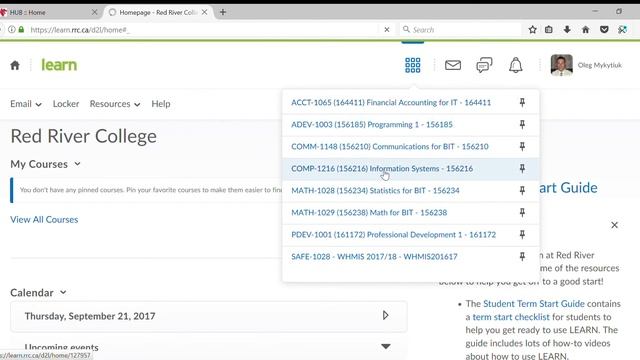Open term start checklist link
This screenshot has width=640, height=360.
(x=511, y=317)
